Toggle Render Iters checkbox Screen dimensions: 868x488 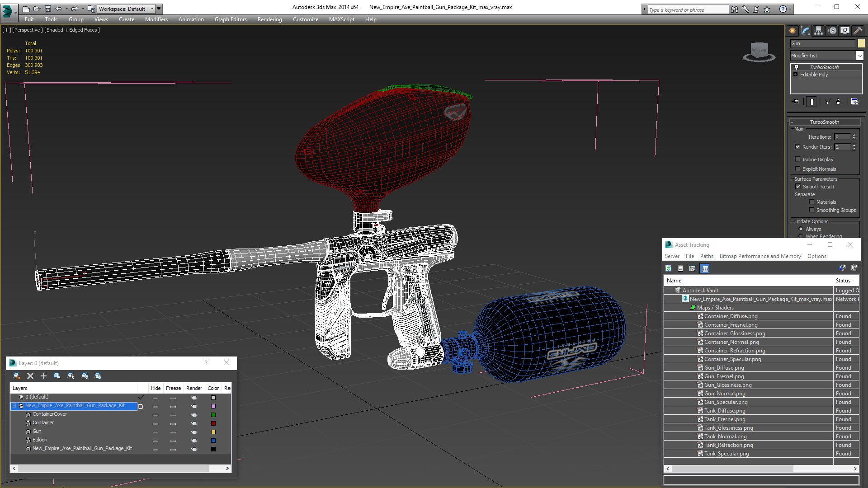click(x=798, y=147)
